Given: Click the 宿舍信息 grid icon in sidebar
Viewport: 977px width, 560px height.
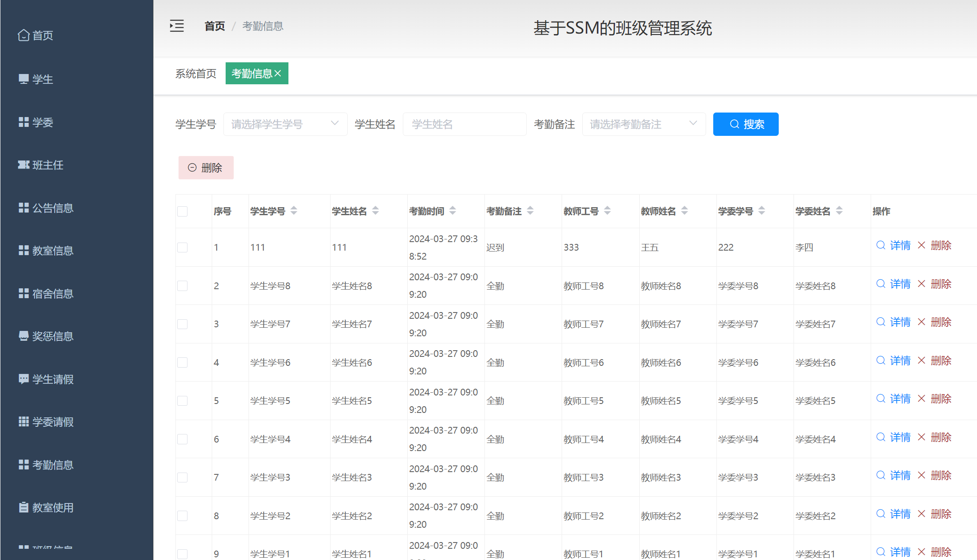Looking at the screenshot, I should click(x=24, y=293).
